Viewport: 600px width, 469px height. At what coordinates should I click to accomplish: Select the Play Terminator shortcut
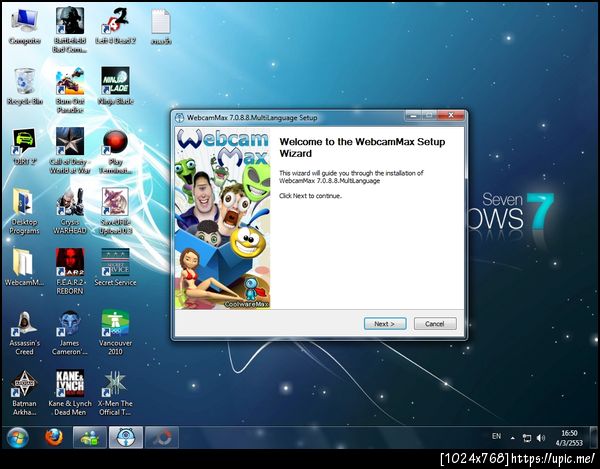click(115, 151)
